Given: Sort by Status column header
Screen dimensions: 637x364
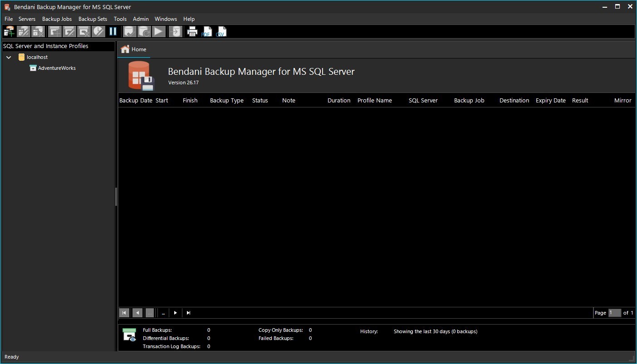Looking at the screenshot, I should (x=260, y=101).
